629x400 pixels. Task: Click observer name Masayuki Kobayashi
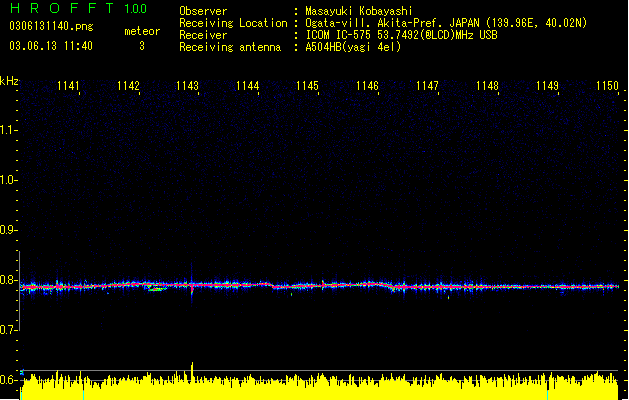(x=359, y=11)
